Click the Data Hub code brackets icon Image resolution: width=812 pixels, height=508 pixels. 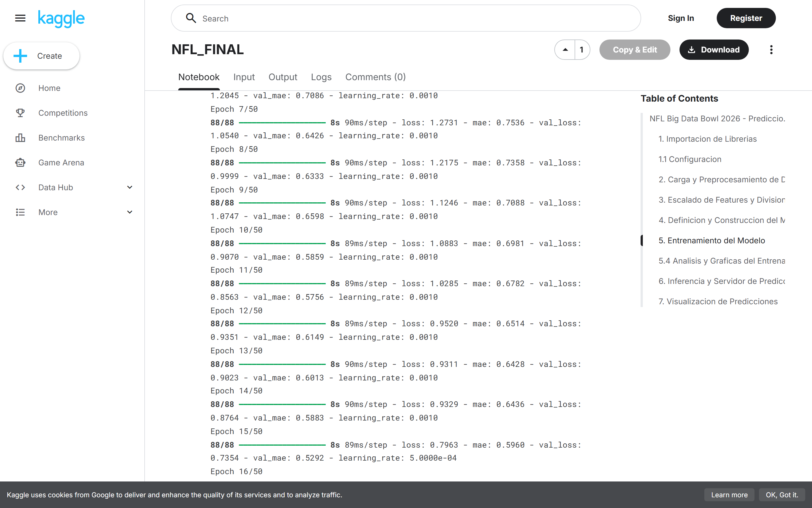click(x=20, y=187)
